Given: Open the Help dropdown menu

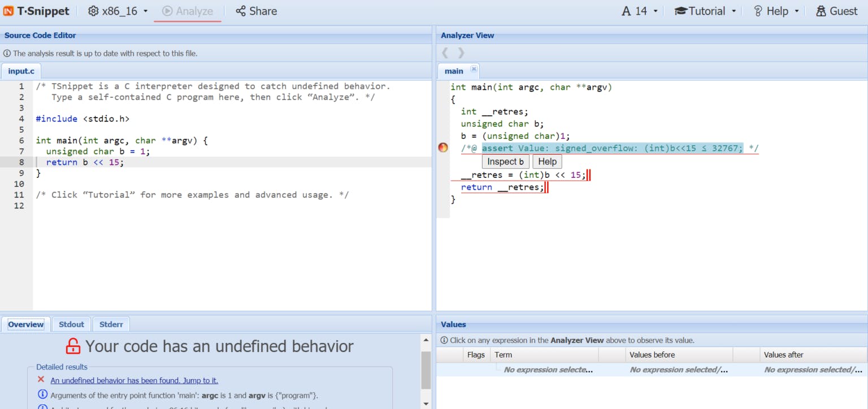Looking at the screenshot, I should [776, 11].
